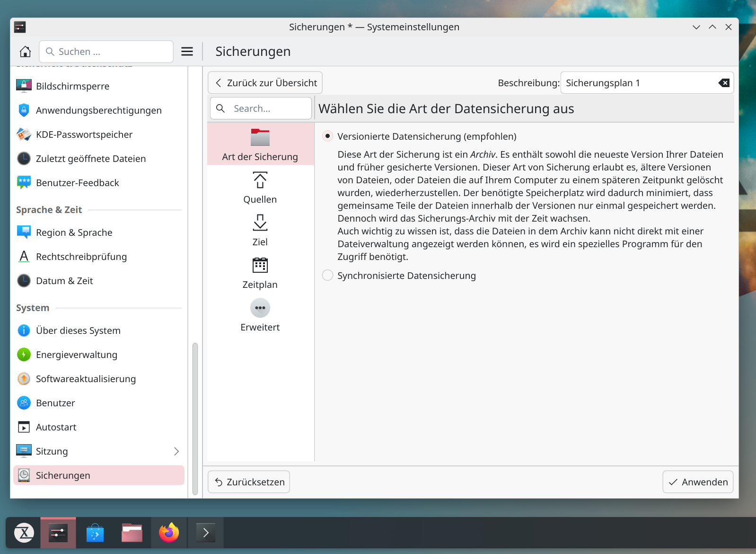This screenshot has height=554, width=756.
Task: Click the System section header
Action: tap(33, 308)
